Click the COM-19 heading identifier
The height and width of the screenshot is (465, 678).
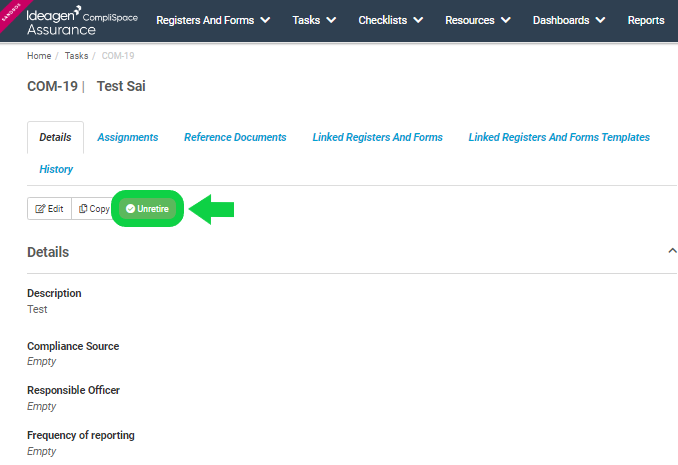pyautogui.click(x=52, y=86)
